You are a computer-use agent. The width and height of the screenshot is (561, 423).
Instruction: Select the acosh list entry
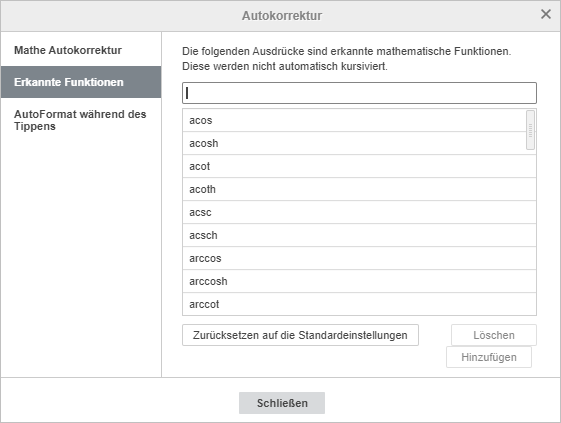coord(354,143)
